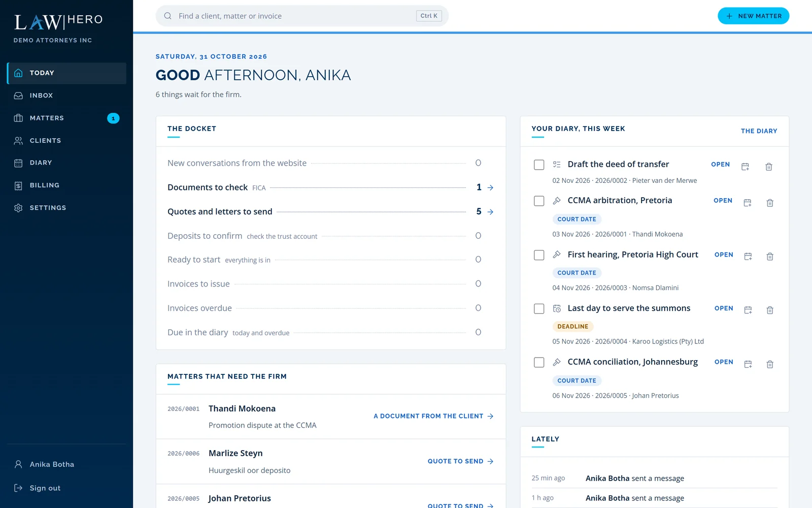Screen dimensions: 812x508
Task: Click calendar icon for Last day to serve the summons
Action: tap(748, 310)
